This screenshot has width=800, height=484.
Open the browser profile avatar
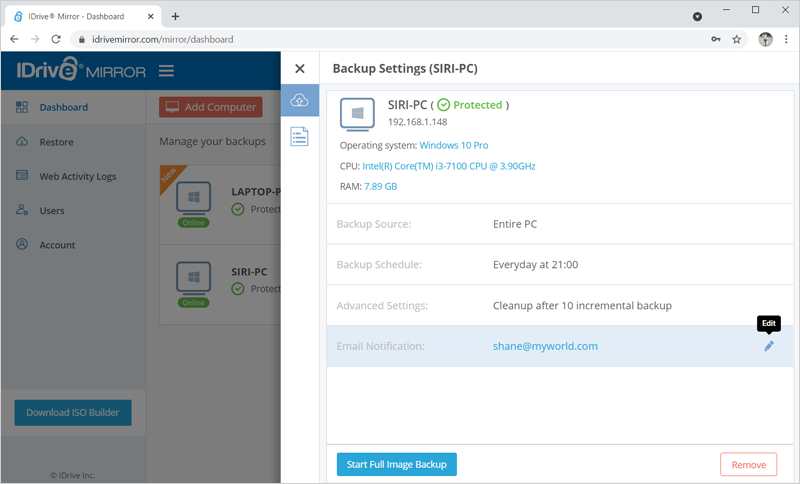pyautogui.click(x=765, y=39)
